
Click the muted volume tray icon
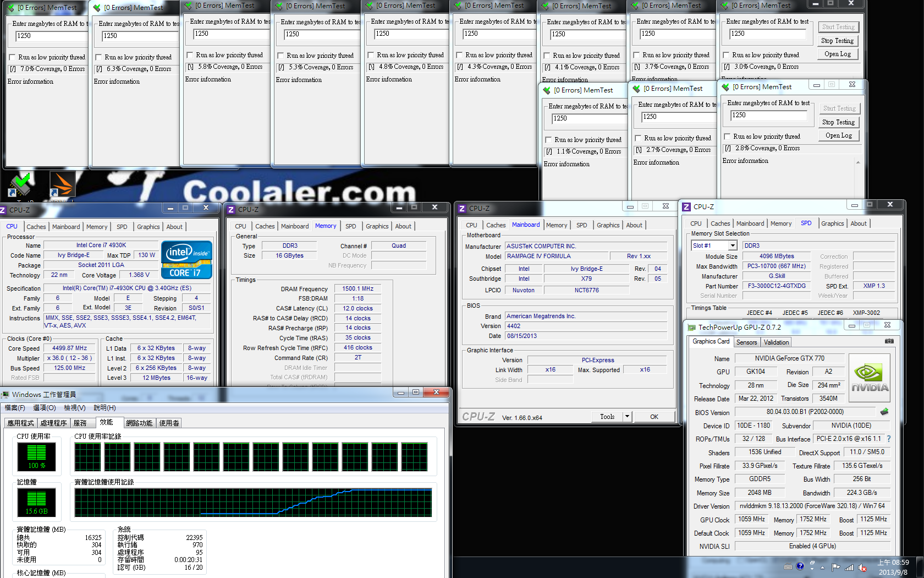(x=862, y=568)
